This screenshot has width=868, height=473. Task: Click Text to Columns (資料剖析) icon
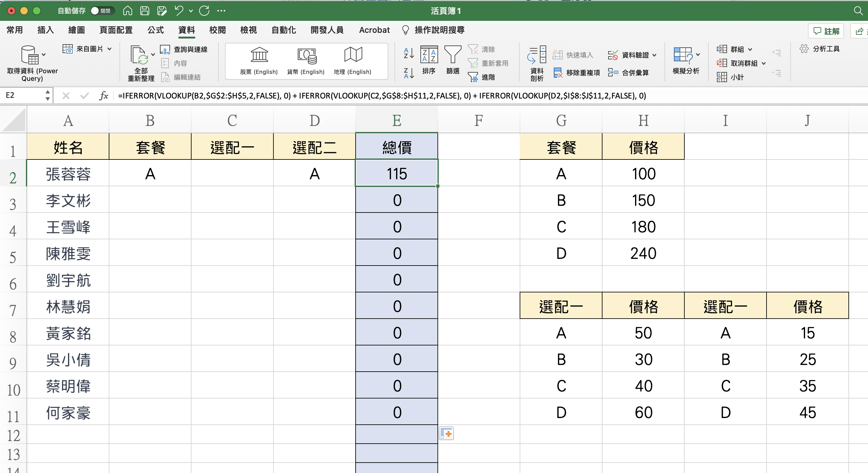click(x=536, y=55)
